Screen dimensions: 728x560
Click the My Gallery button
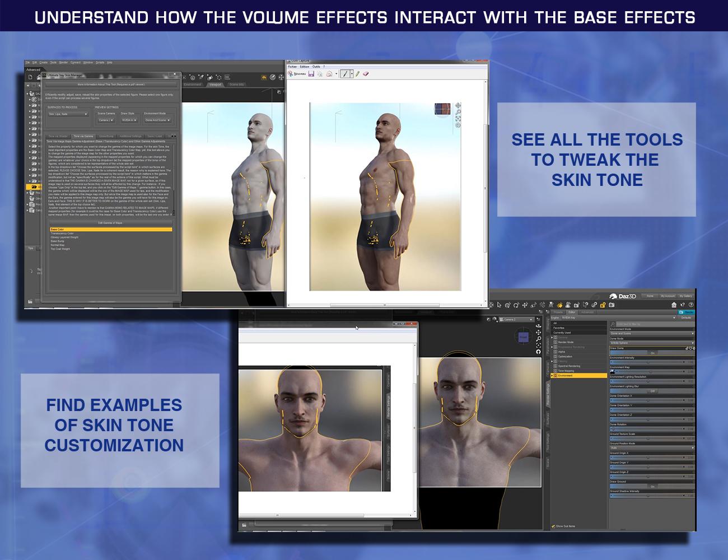coord(685,296)
